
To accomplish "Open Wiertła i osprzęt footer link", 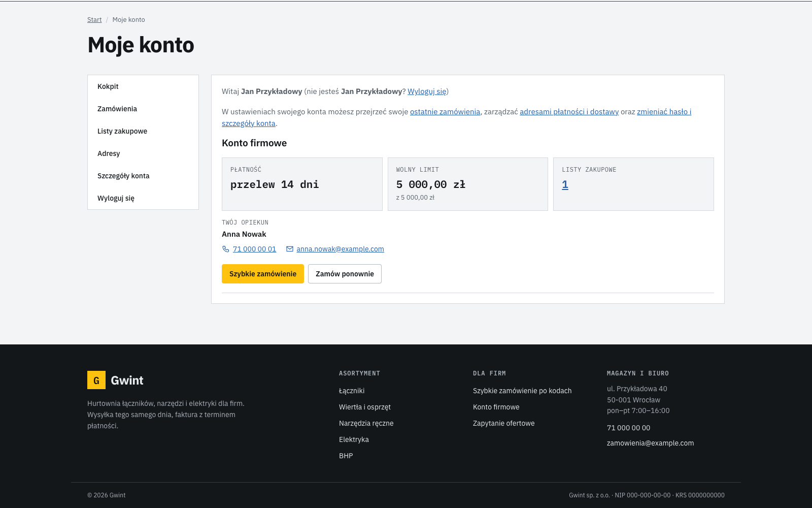I will coord(365,407).
